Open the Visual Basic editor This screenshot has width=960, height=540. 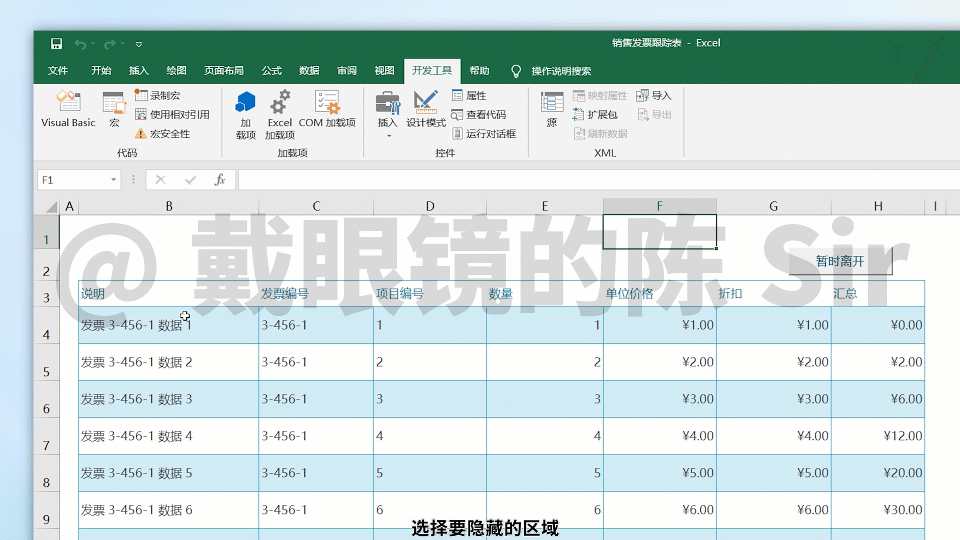pos(69,109)
